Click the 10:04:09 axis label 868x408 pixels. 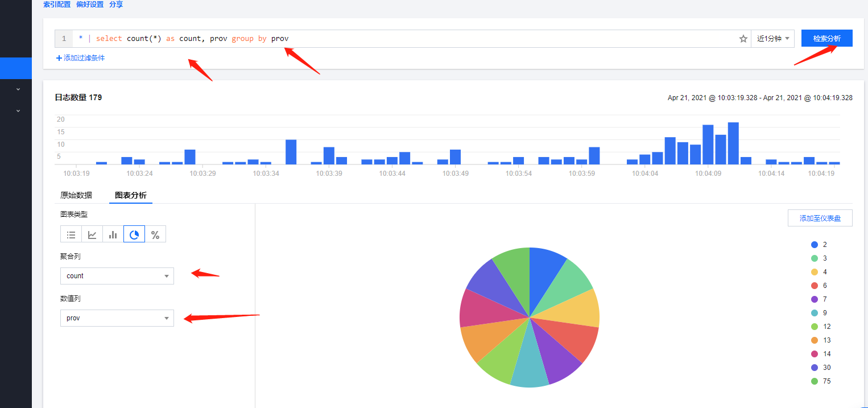pyautogui.click(x=708, y=174)
